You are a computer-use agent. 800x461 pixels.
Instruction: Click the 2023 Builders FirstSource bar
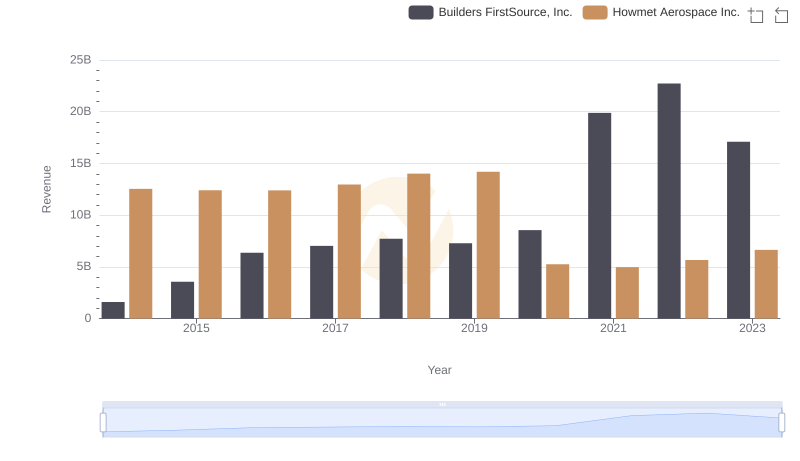tap(738, 230)
